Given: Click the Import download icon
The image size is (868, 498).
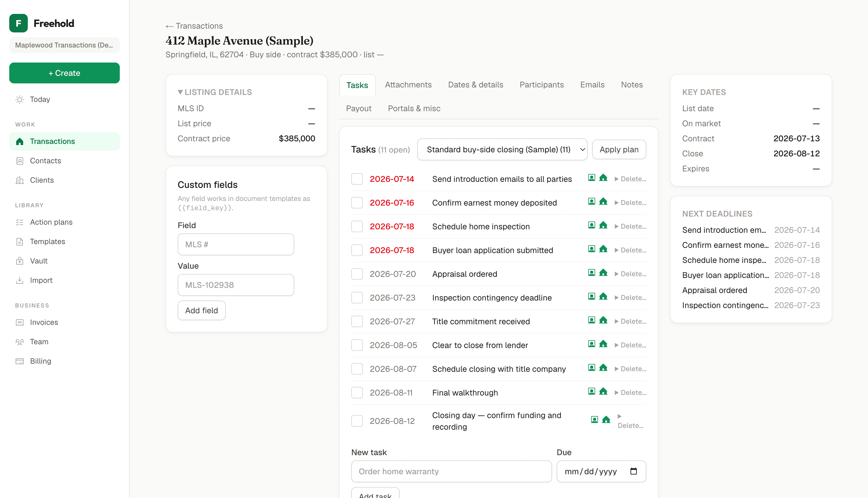Looking at the screenshot, I should (x=20, y=281).
